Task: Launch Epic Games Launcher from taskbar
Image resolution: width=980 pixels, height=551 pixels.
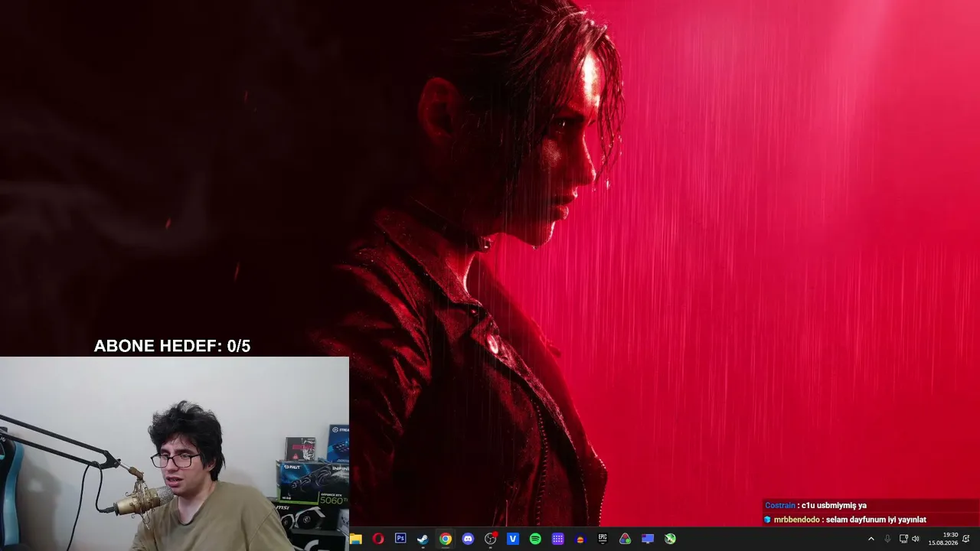Action: (603, 539)
